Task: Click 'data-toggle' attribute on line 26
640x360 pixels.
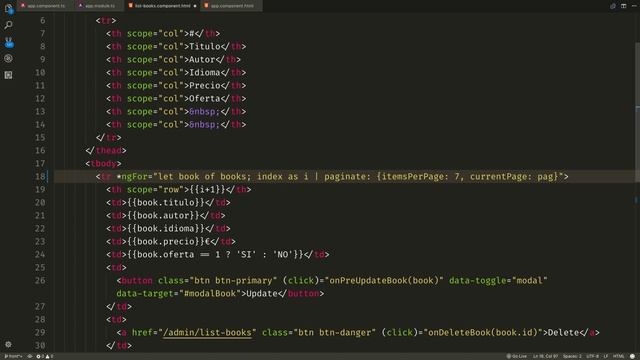Action: coord(477,280)
